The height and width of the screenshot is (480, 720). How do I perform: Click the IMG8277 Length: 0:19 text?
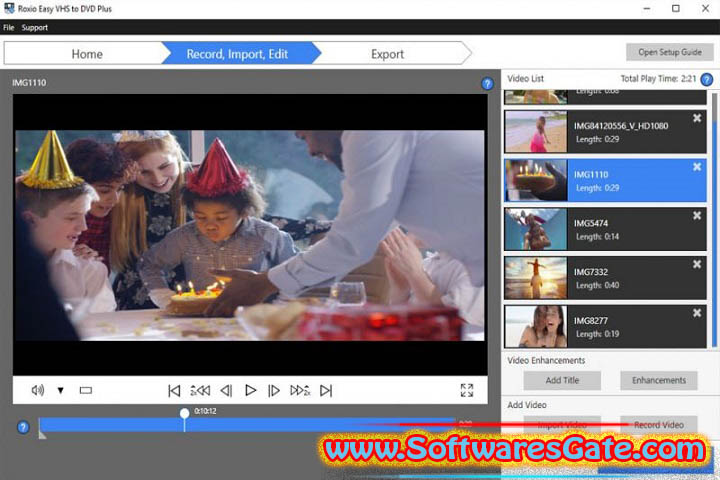pyautogui.click(x=597, y=334)
